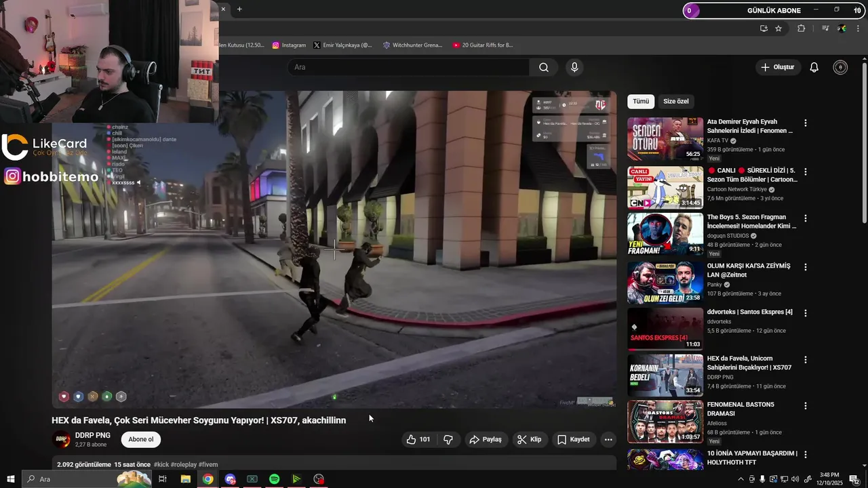Start voice search with microphone icon

pos(574,67)
